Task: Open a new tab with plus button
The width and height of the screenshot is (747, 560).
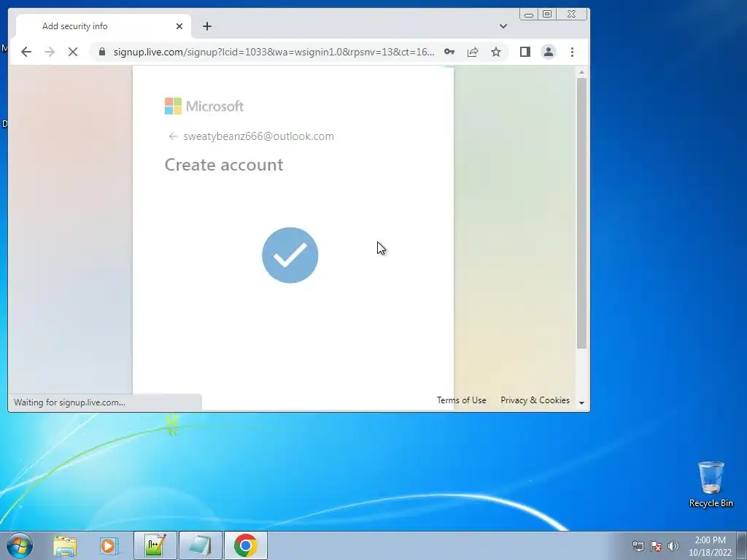Action: [x=206, y=26]
